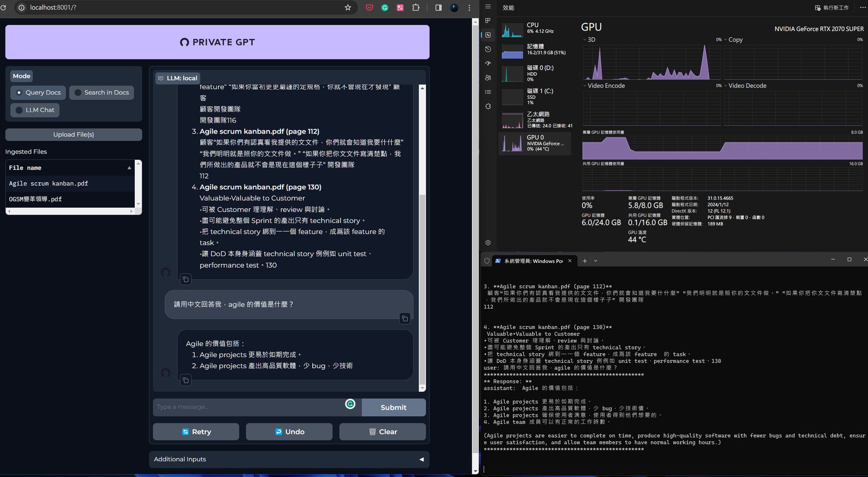Image resolution: width=868 pixels, height=477 pixels.
Task: Click the PRIVATE GPT header banner
Action: click(217, 42)
